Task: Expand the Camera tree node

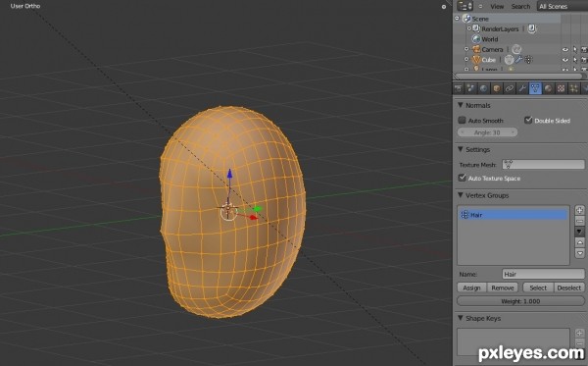Action: pos(466,49)
